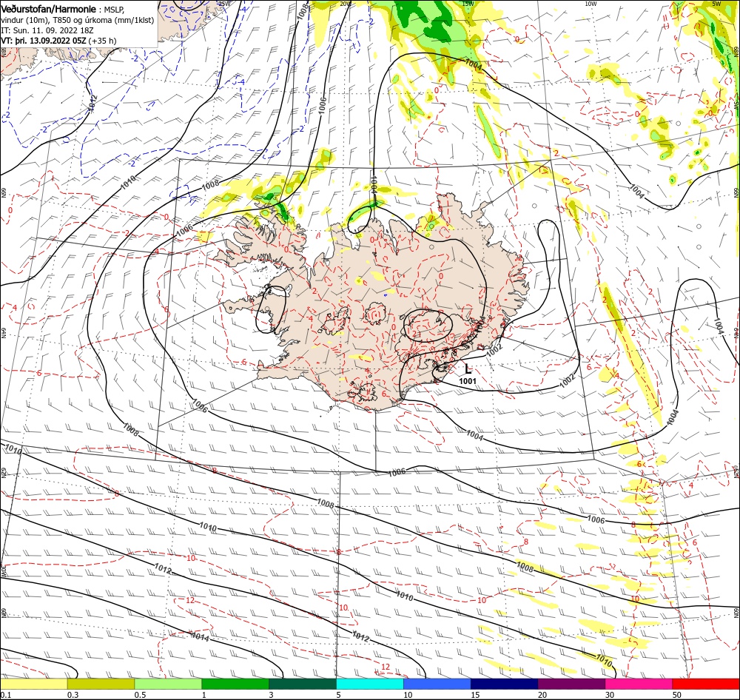The width and height of the screenshot is (740, 700).
Task: Click the blue 10 mm legend swatch
Action: 437,684
